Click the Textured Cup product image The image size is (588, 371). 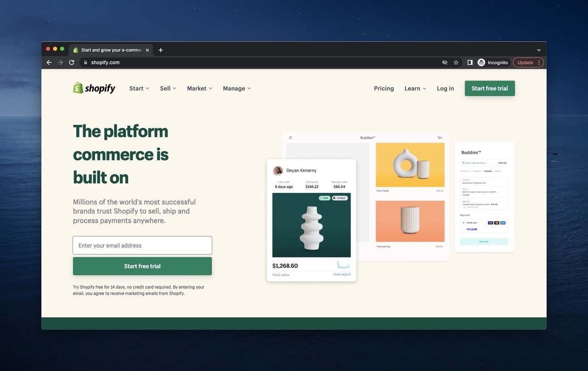pos(410,221)
